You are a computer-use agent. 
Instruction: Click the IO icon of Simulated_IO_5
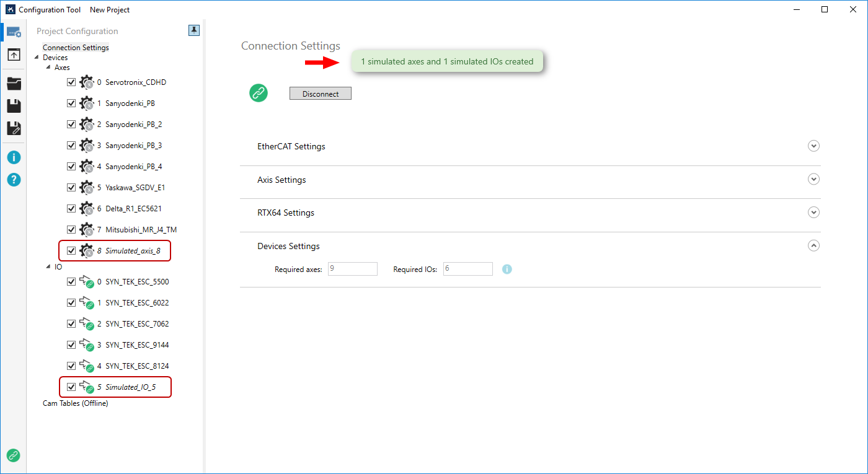point(87,387)
